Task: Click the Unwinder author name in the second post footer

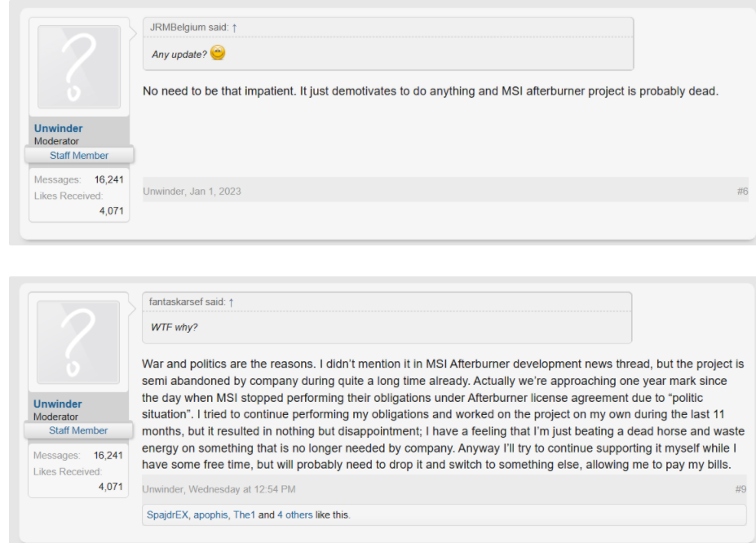Action: point(162,489)
